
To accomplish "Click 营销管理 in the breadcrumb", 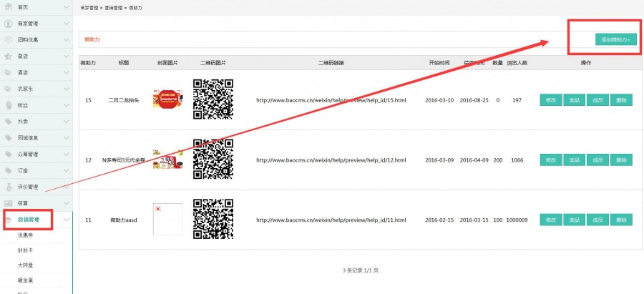I will 113,8.
